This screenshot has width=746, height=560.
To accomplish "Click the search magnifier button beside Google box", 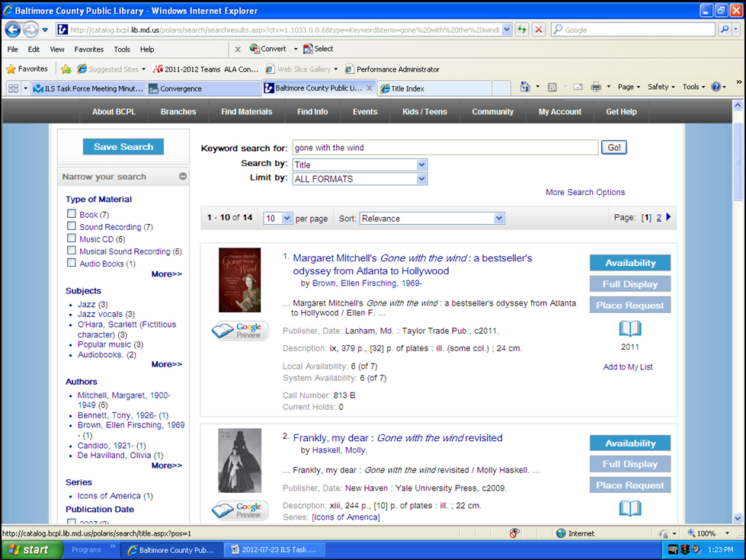I will 724,30.
